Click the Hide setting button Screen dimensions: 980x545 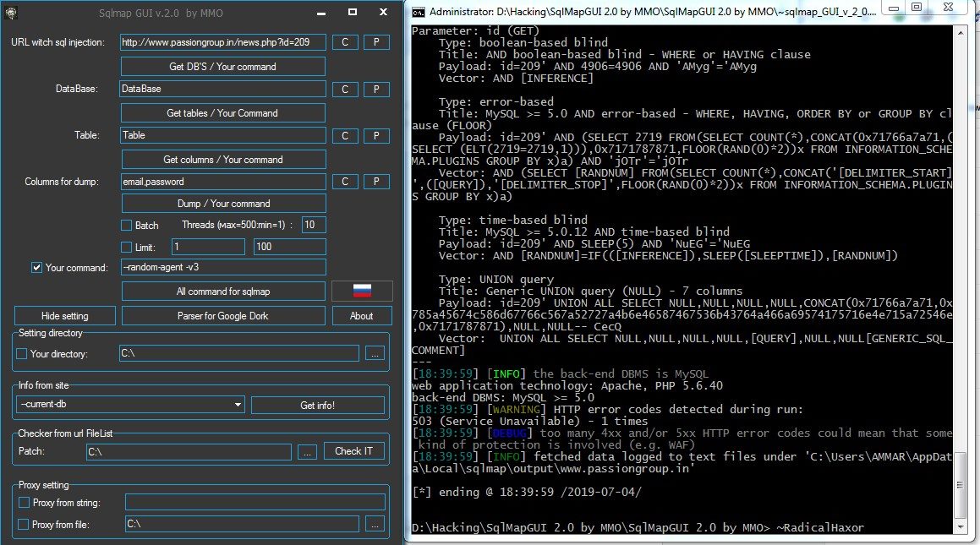click(x=65, y=316)
